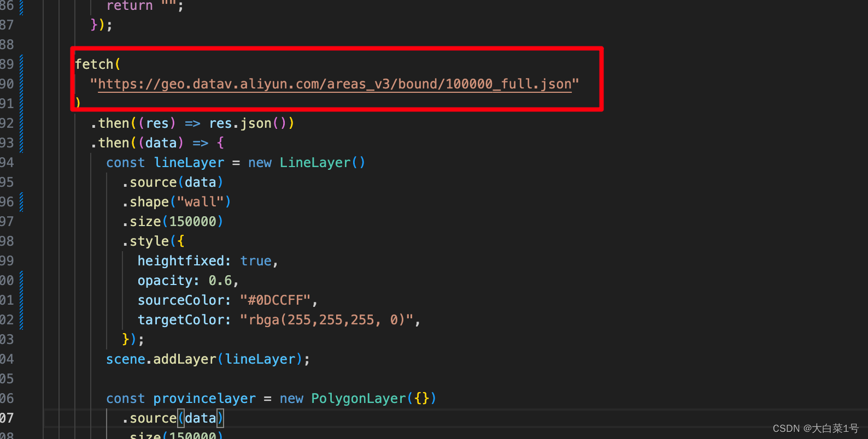Click .source(data) under provincelayer
Viewport: 868px width, 439px height.
tap(173, 418)
